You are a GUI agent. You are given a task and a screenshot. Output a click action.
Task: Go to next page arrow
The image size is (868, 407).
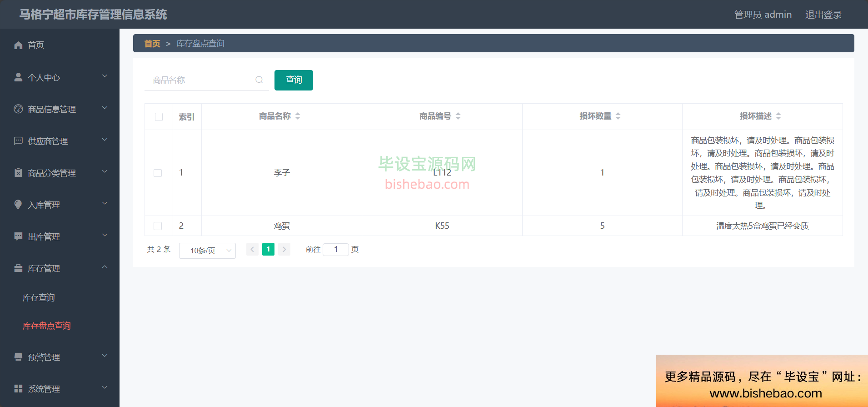(284, 249)
